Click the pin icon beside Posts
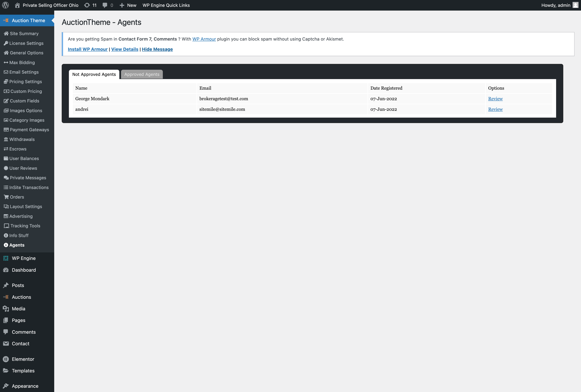Image resolution: width=581 pixels, height=392 pixels. pos(6,285)
